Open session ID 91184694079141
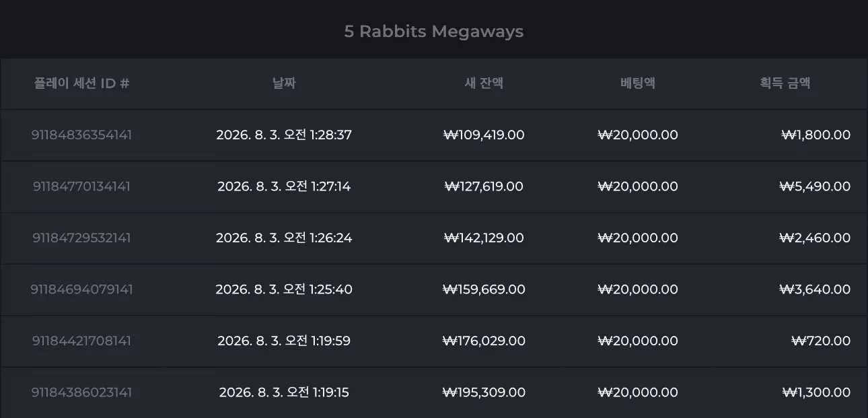This screenshot has height=418, width=868. (x=81, y=289)
